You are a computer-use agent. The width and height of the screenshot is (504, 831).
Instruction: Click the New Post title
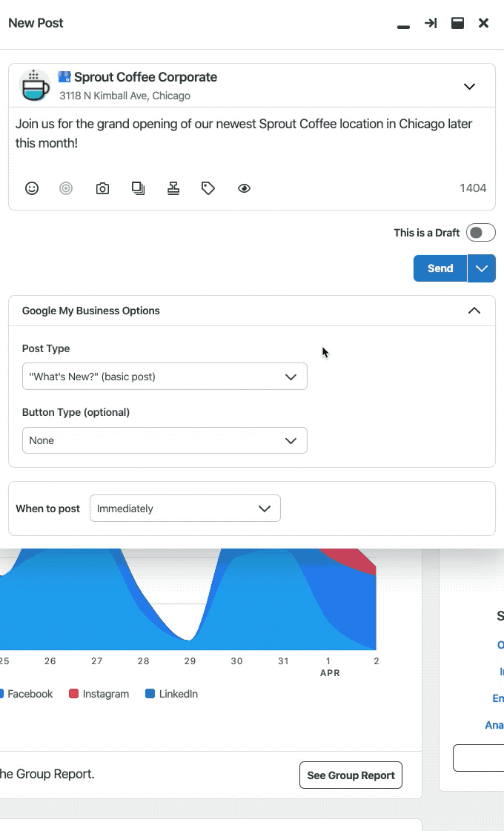(36, 23)
